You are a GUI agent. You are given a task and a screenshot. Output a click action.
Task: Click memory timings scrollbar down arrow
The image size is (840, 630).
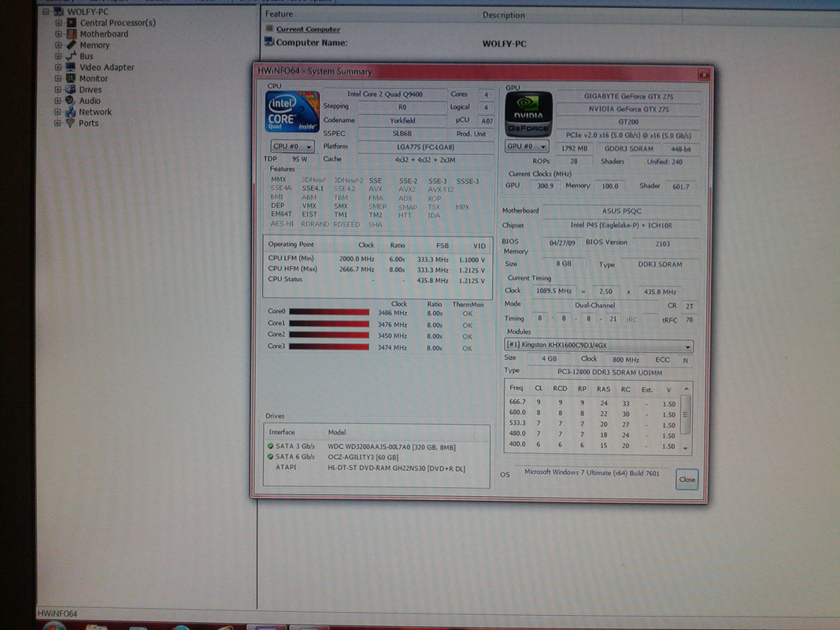pos(686,449)
